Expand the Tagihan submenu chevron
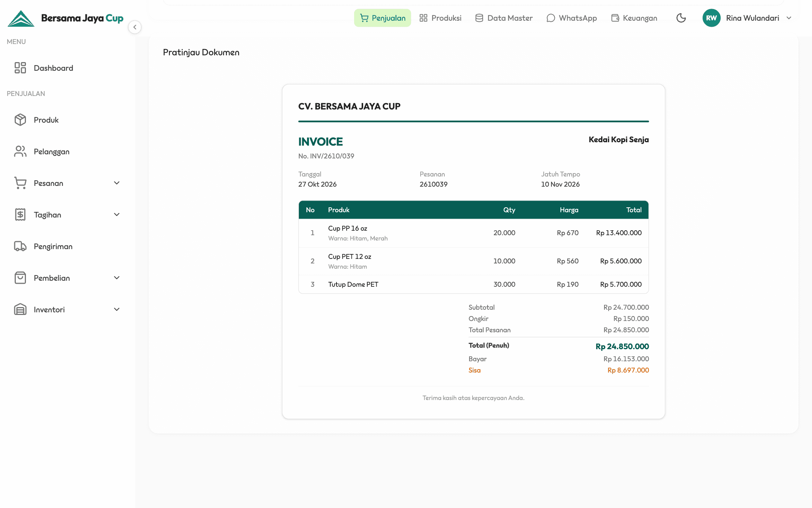The width and height of the screenshot is (812, 508). (117, 214)
